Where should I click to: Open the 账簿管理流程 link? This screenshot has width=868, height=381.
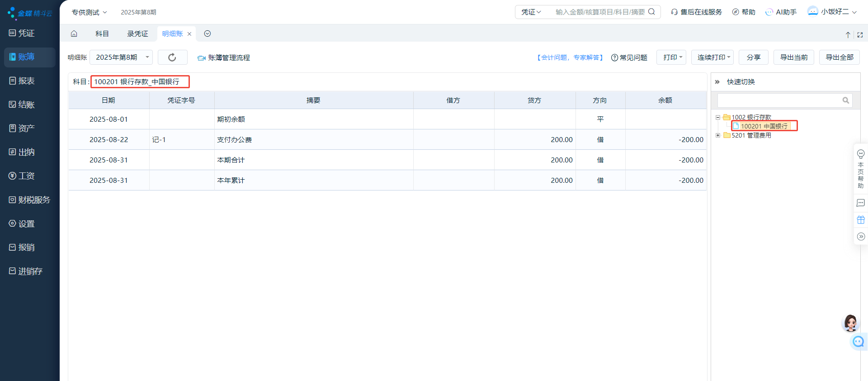[x=228, y=58]
